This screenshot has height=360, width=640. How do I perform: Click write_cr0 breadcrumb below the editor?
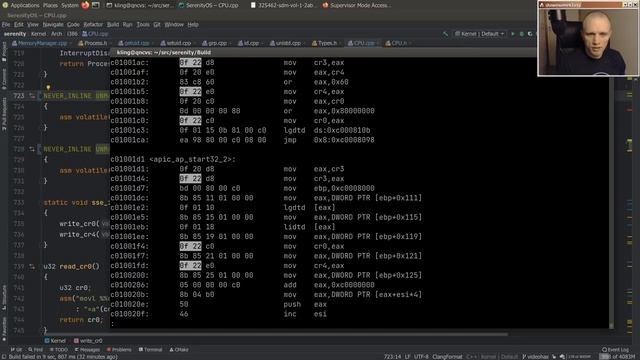(88, 341)
